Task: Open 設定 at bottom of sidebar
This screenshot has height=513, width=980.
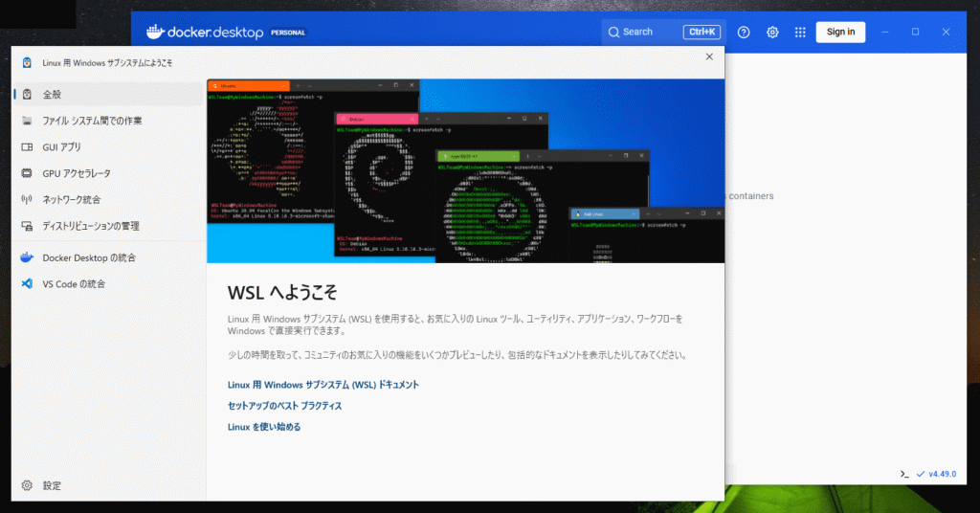Action: pos(52,485)
